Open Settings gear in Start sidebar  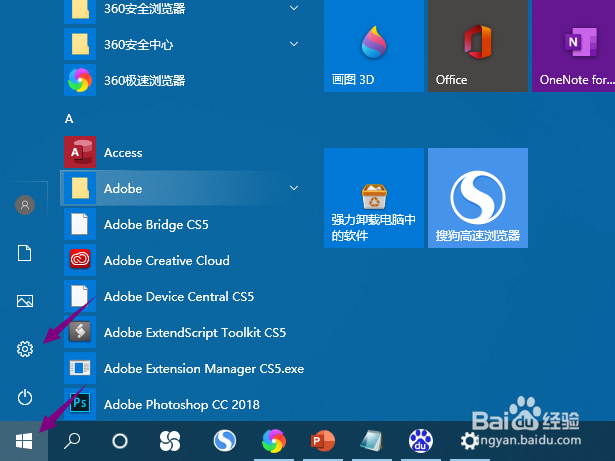(25, 349)
